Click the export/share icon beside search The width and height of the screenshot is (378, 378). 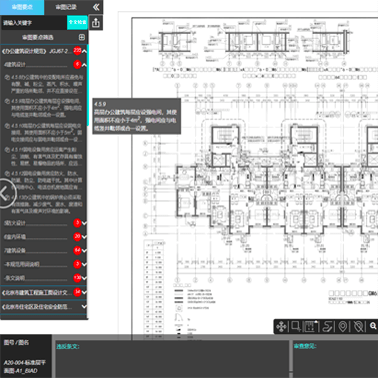click(x=96, y=23)
